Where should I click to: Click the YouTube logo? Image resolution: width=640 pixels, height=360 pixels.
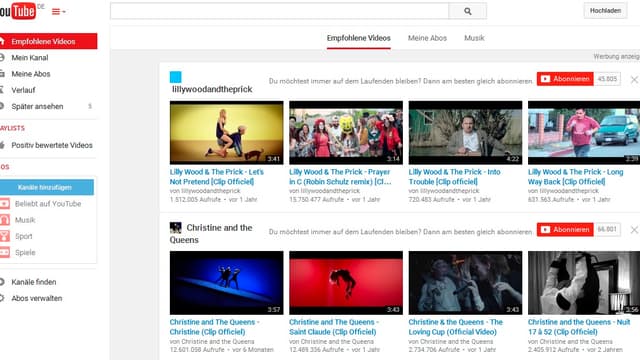[18, 11]
